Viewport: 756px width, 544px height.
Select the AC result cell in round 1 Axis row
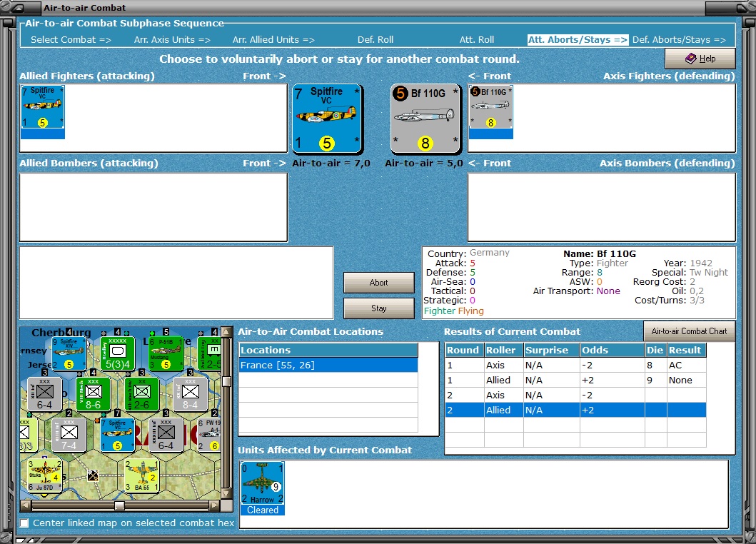(x=687, y=365)
